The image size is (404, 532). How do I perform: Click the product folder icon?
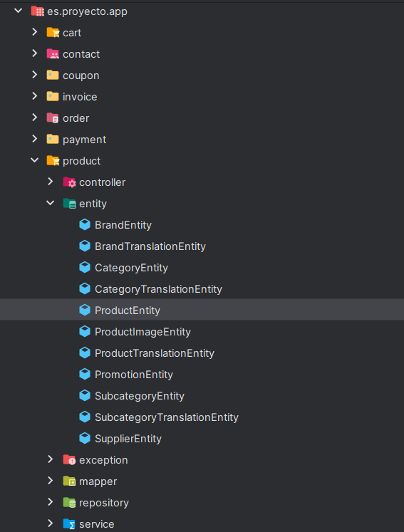tap(53, 160)
